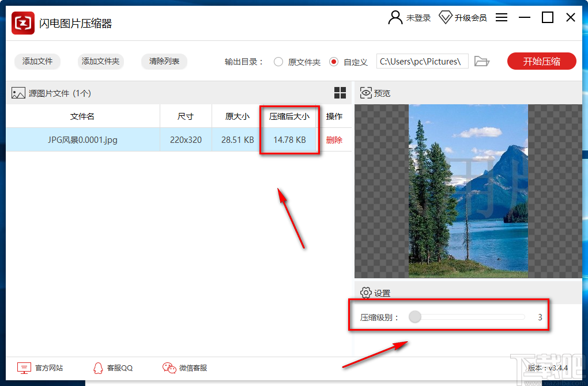Click the output path input field
This screenshot has width=588, height=386.
point(422,61)
